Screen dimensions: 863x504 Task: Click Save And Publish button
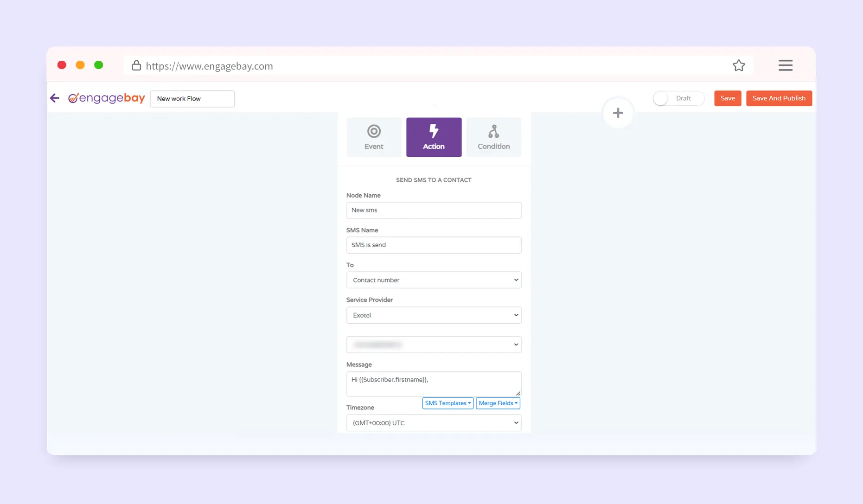coord(779,98)
